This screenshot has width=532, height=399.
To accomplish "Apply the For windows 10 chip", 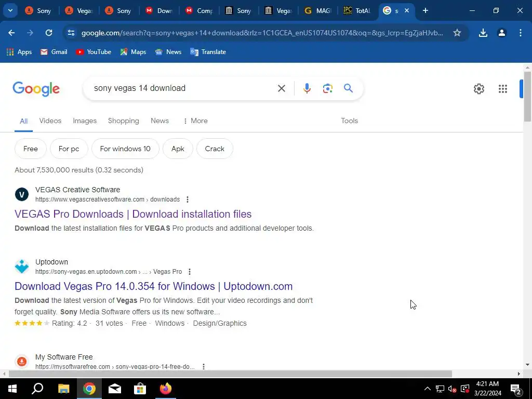I will tap(125, 149).
